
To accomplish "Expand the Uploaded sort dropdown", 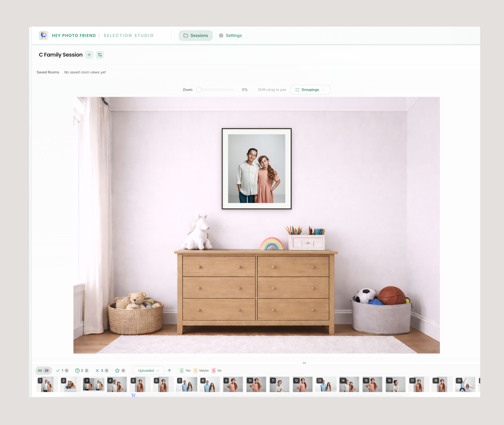I will point(149,371).
